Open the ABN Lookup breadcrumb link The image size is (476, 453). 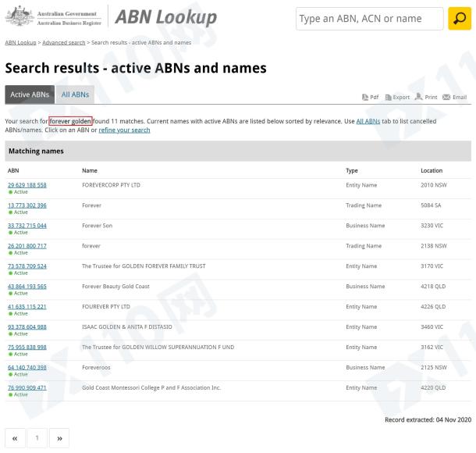tap(20, 42)
